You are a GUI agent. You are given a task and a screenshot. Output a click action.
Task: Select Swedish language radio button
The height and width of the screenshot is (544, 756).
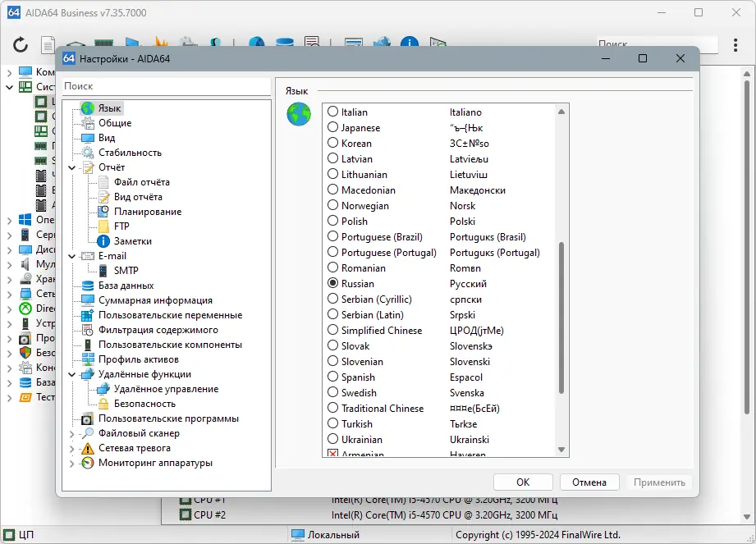pyautogui.click(x=332, y=392)
